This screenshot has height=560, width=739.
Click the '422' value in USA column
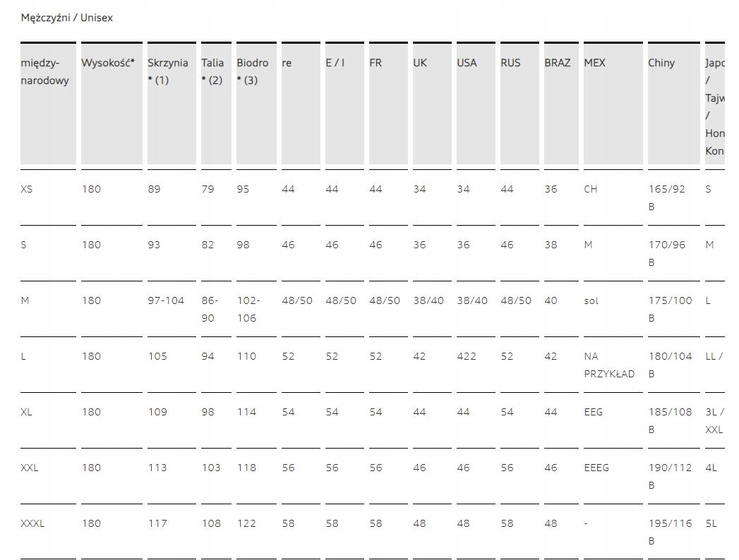(467, 356)
